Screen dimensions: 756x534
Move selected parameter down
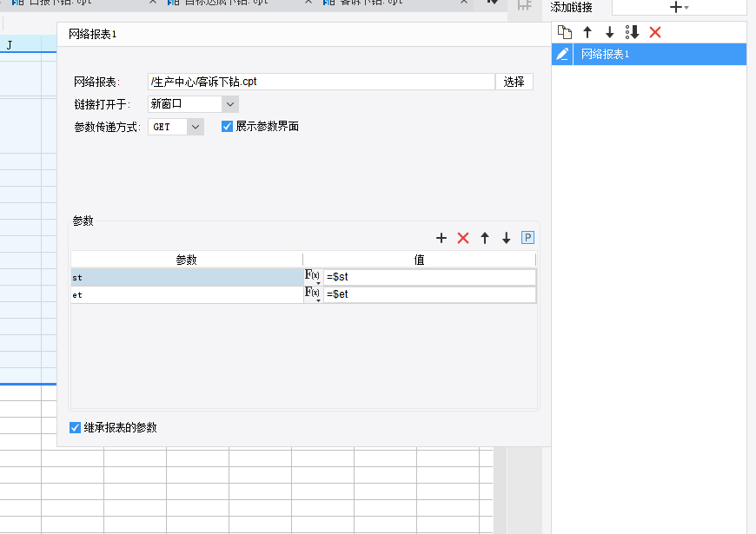(506, 238)
